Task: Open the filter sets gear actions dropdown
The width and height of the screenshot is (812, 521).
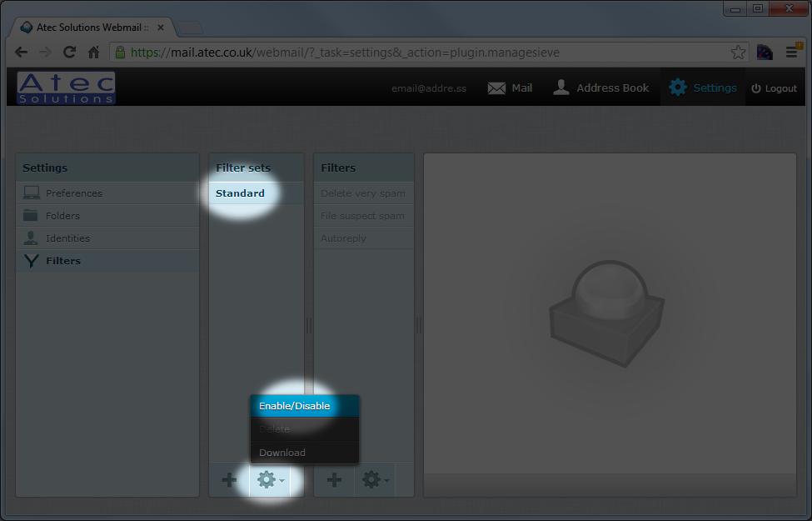Action: [x=270, y=480]
